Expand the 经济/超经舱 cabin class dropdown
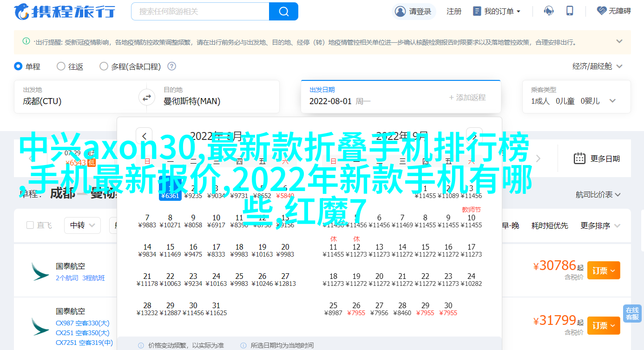The image size is (644, 350). click(x=597, y=66)
